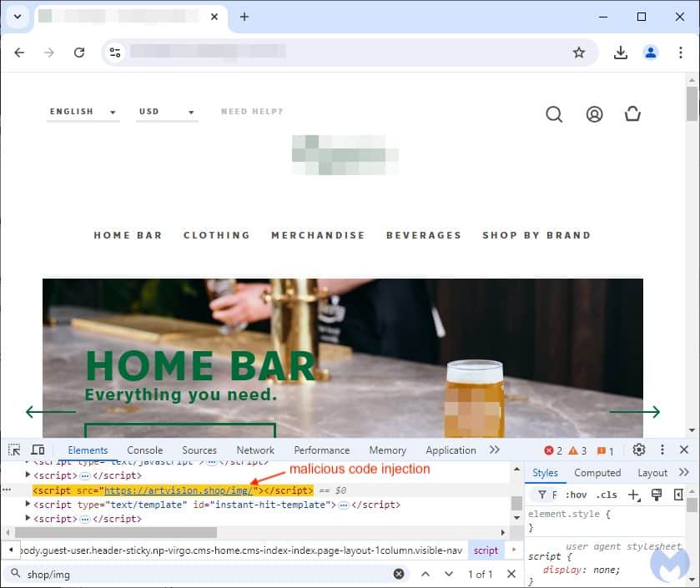Show the next banner slide arrow
Screen dimensions: 700x588
coord(635,412)
